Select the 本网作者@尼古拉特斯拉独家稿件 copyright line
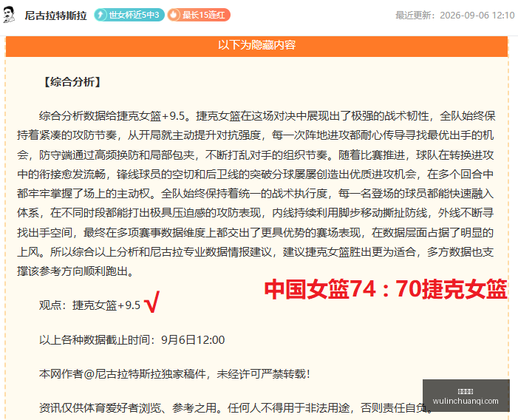The image size is (518, 420). tap(174, 374)
